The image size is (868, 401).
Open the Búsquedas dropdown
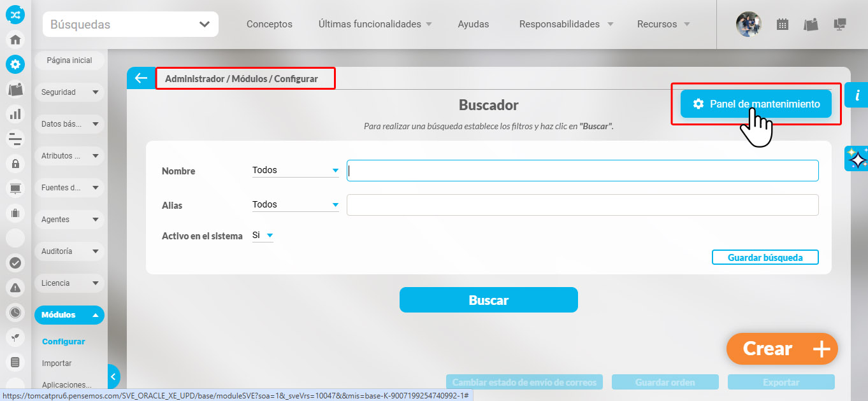tap(131, 24)
